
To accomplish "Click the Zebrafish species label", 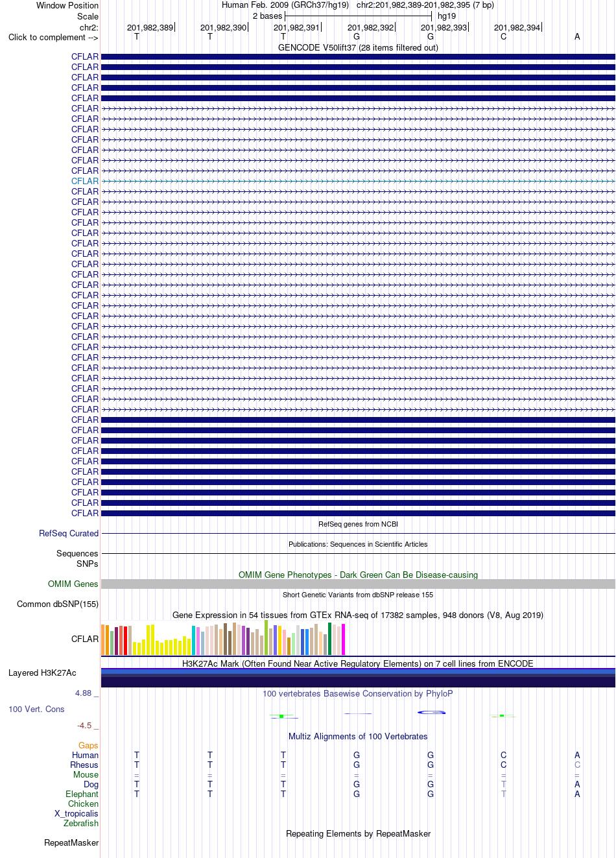I will point(81,823).
